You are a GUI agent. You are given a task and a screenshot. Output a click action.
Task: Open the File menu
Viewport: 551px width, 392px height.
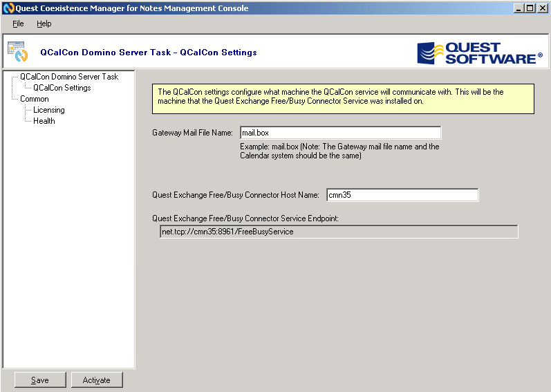click(x=18, y=24)
